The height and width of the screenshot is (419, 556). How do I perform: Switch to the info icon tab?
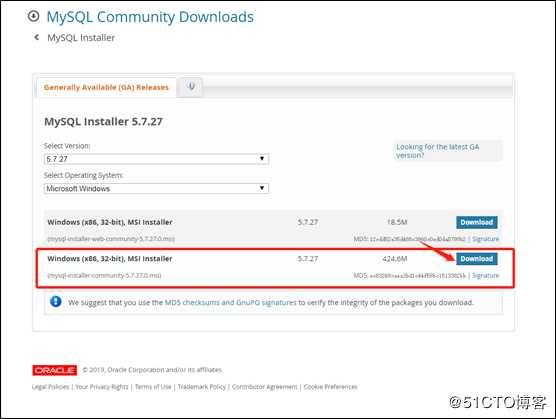click(x=191, y=86)
